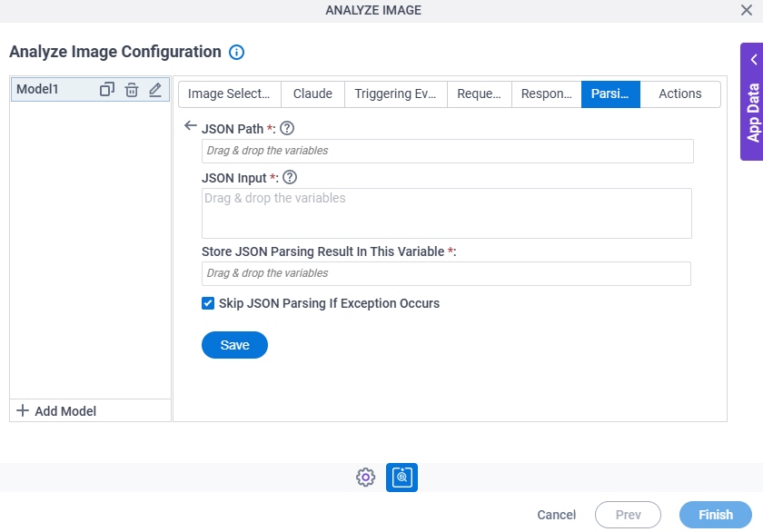Switch to the Image Select... tab
763x532 pixels.
(229, 94)
